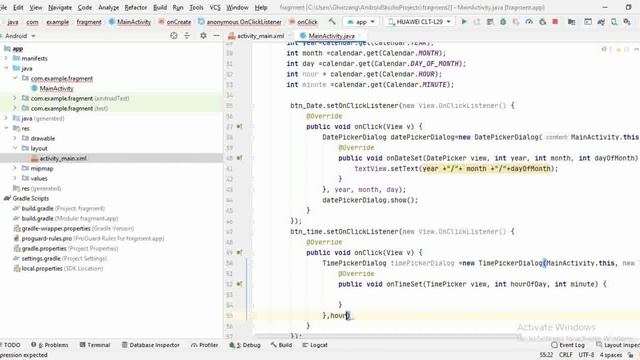Expand the mipmap folder
This screenshot has height=360, width=640.
(x=15, y=168)
